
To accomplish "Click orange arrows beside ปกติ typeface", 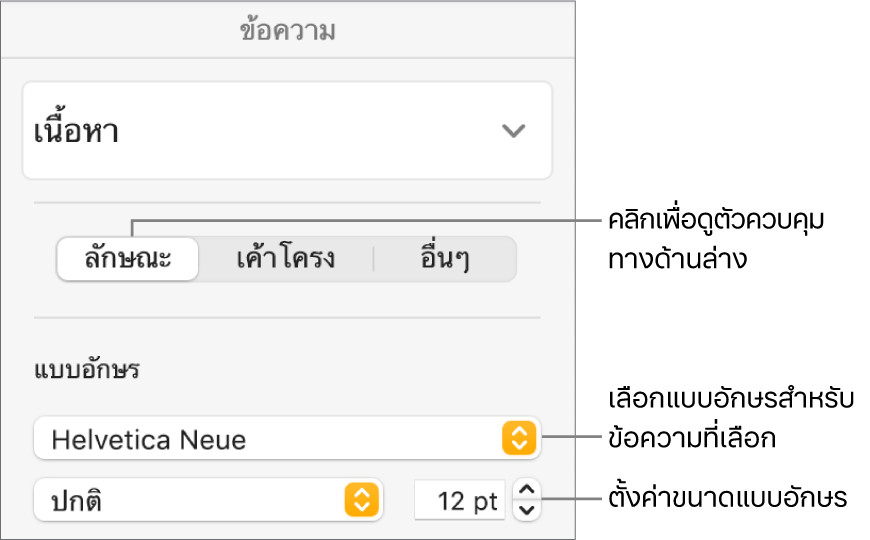I will click(362, 499).
